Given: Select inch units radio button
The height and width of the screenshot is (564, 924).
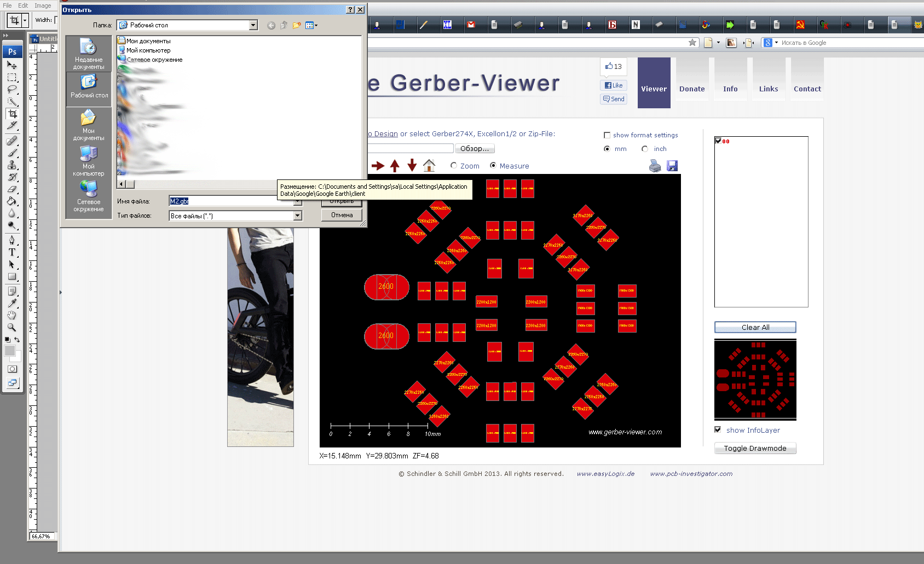Looking at the screenshot, I should (645, 149).
